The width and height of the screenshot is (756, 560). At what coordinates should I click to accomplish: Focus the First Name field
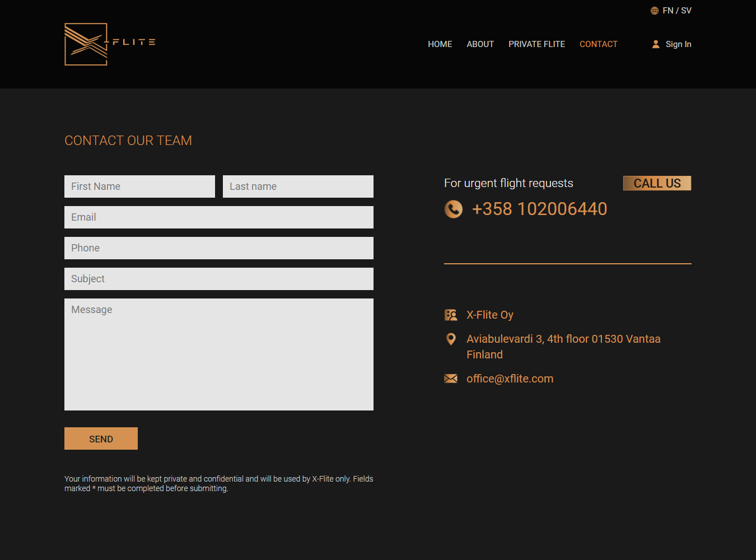(x=139, y=186)
